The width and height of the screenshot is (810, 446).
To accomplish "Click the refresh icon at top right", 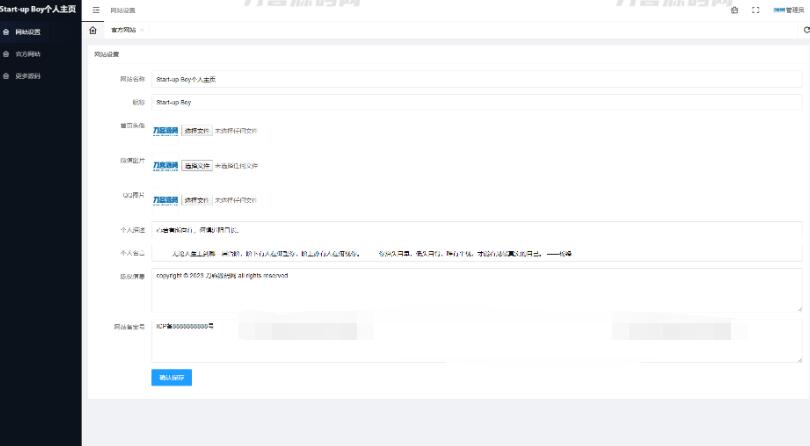I will 805,30.
